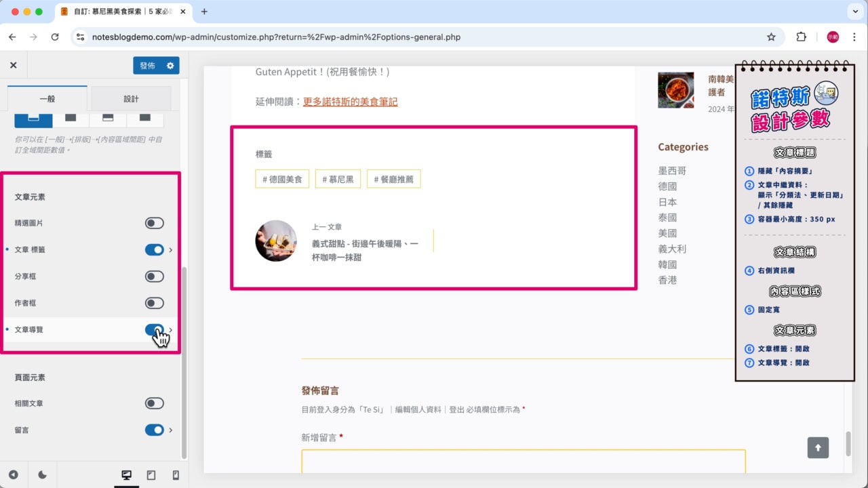Enable the 相關文章 toggle
This screenshot has width=868, height=488.
tap(154, 401)
